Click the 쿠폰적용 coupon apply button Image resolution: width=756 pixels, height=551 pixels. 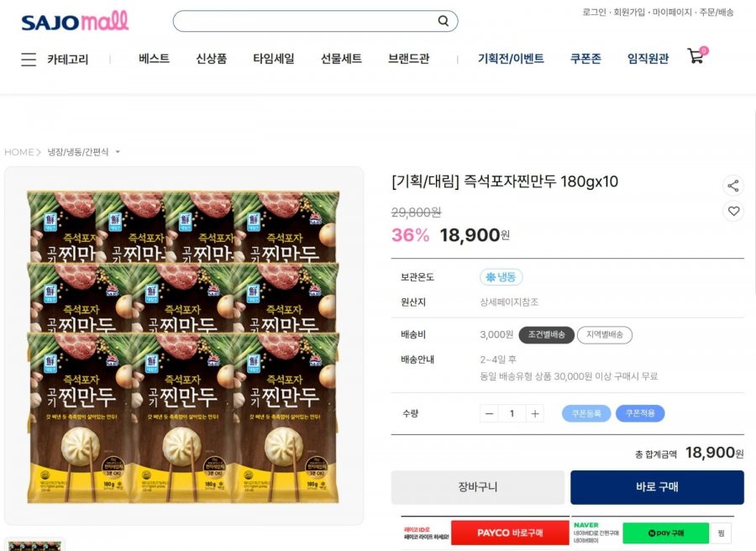click(x=640, y=413)
